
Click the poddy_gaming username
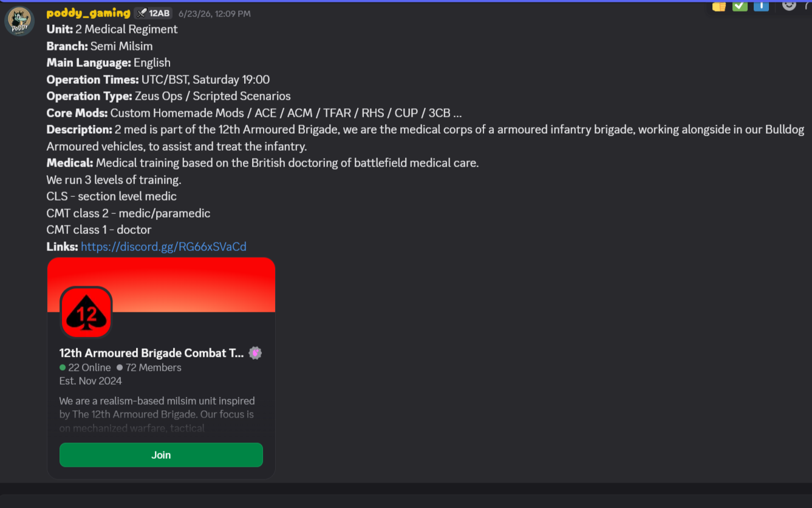coord(89,13)
